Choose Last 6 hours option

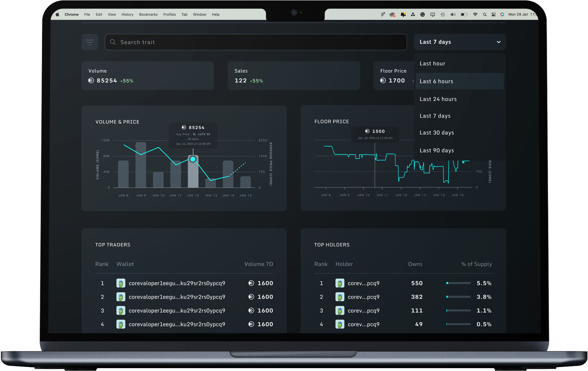(x=436, y=81)
